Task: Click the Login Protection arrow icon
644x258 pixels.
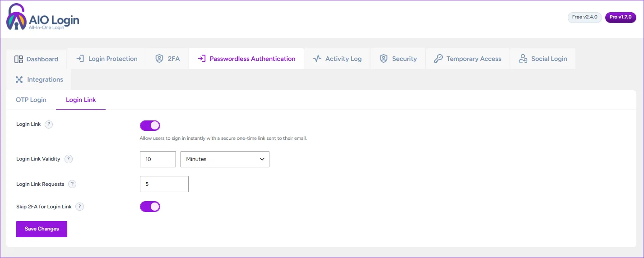Action: (x=80, y=59)
